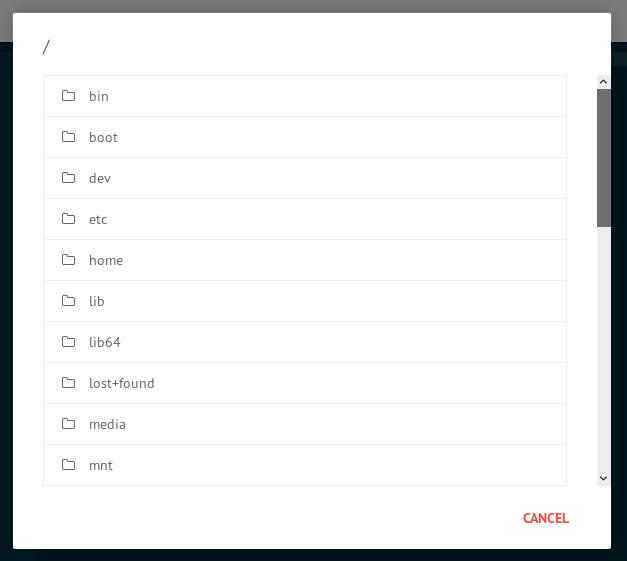Open the etc folder label
The image size is (627, 561).
pos(98,219)
